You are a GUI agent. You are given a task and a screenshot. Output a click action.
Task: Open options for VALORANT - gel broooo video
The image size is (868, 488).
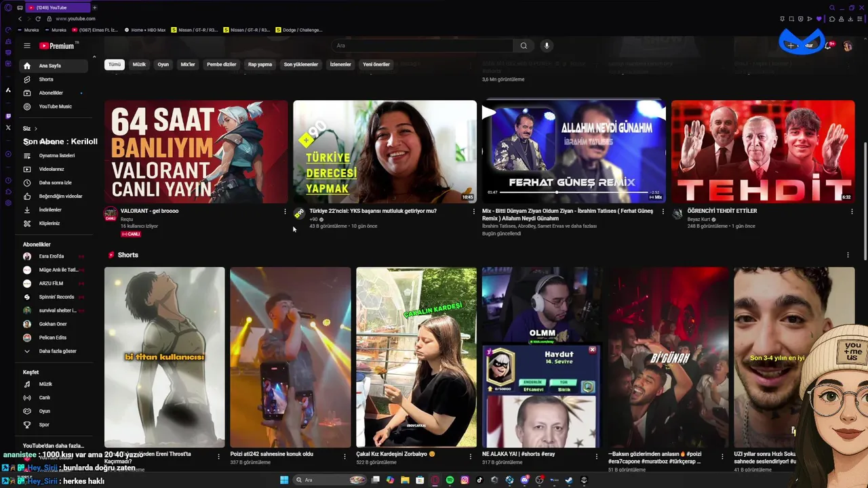[285, 211]
